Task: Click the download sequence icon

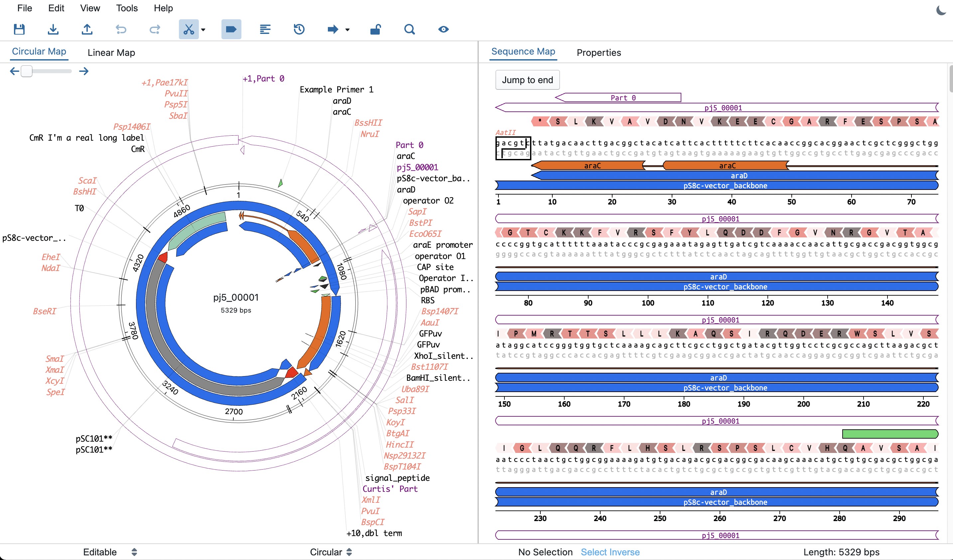Action: pos(53,29)
